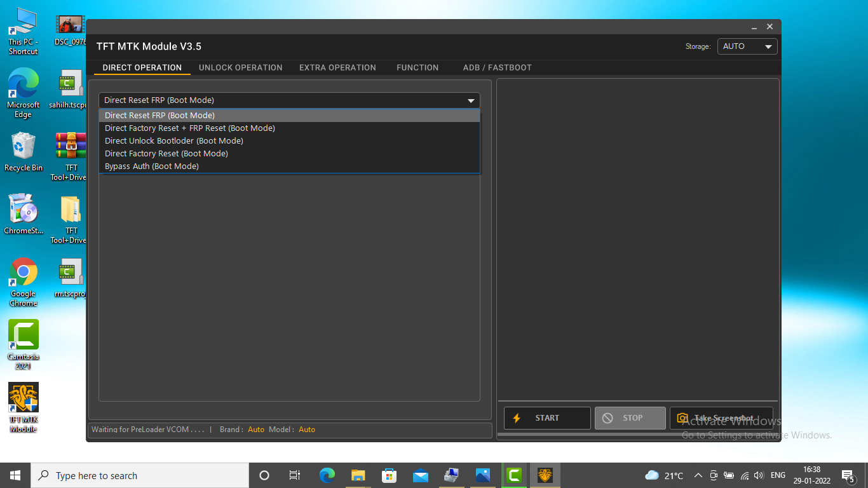Open the EXTRA OPERATION tab
The height and width of the screenshot is (488, 868).
pos(337,67)
